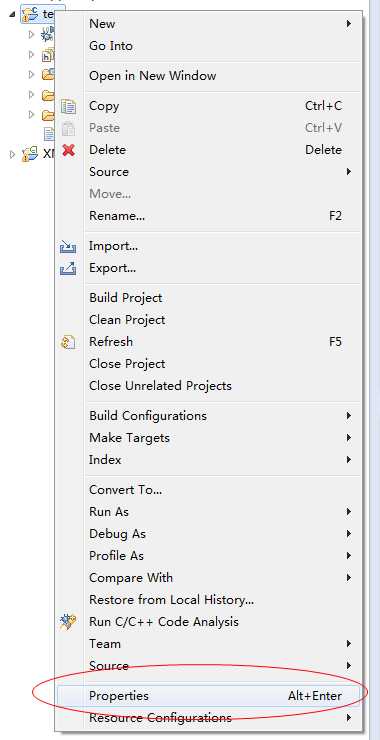Collapse the top project tree node
The height and width of the screenshot is (740, 380).
12,14
